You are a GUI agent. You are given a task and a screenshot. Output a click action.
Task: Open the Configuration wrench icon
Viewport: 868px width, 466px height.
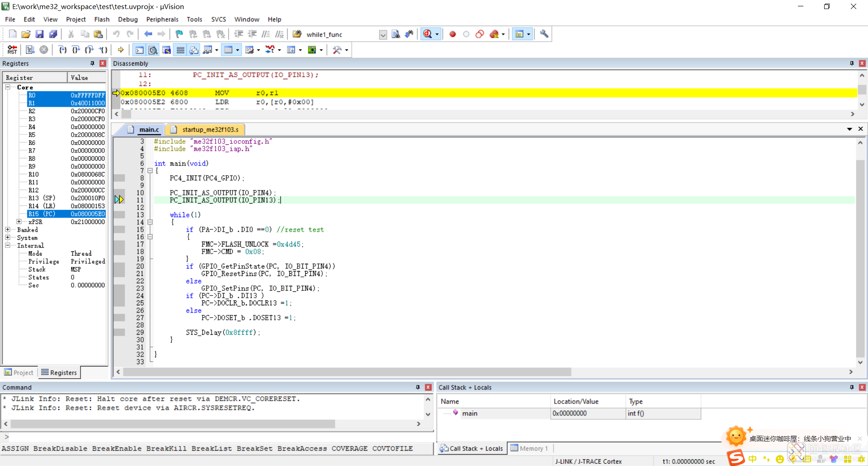click(544, 34)
